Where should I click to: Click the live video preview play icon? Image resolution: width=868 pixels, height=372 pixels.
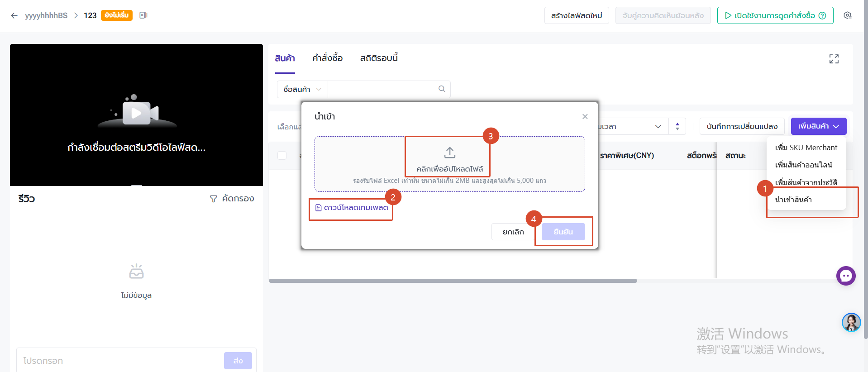[x=136, y=113]
